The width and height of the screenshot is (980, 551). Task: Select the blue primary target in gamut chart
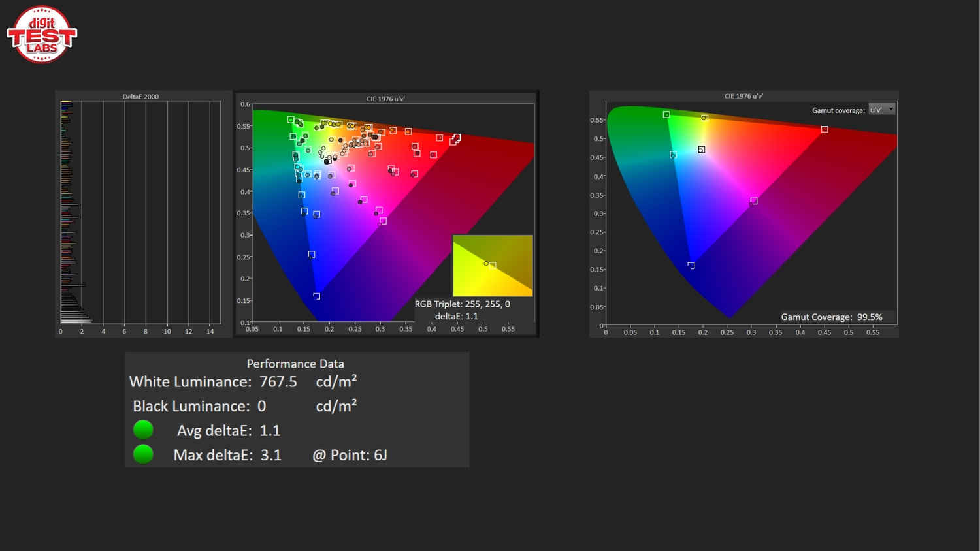691,266
